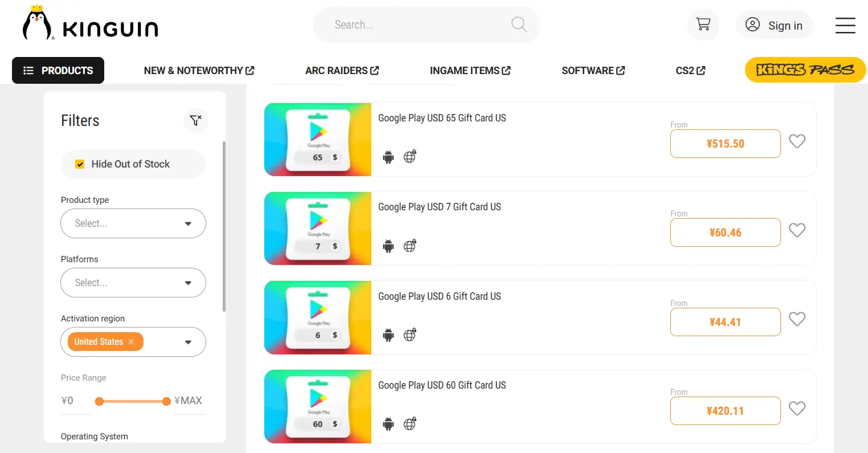This screenshot has height=453, width=868.
Task: Clear all filters using the funnel icon
Action: point(195,120)
